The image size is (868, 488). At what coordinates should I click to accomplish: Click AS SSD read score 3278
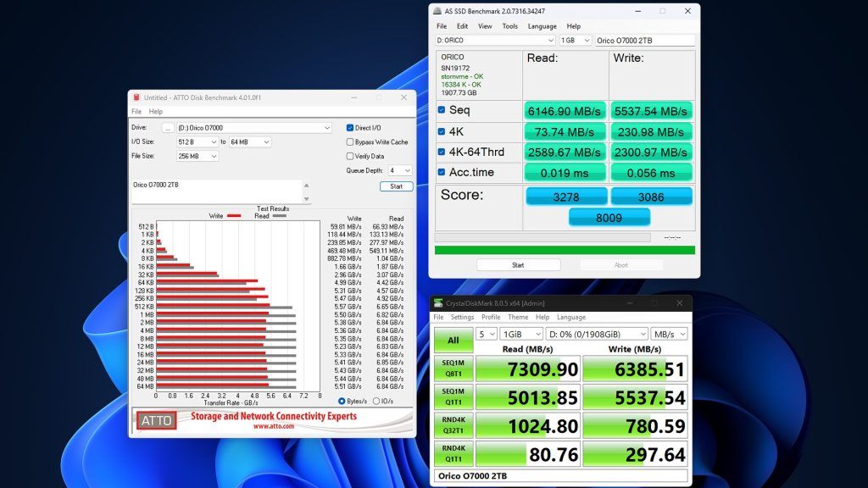(x=565, y=197)
